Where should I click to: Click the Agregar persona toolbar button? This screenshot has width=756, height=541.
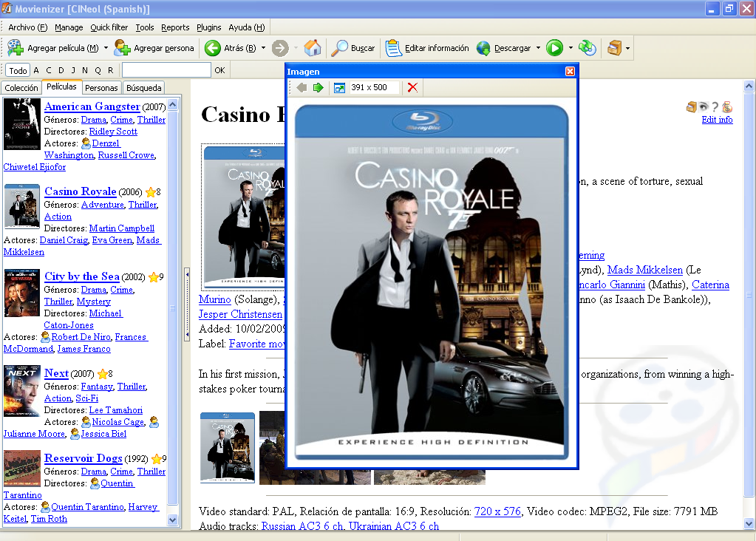click(x=154, y=48)
